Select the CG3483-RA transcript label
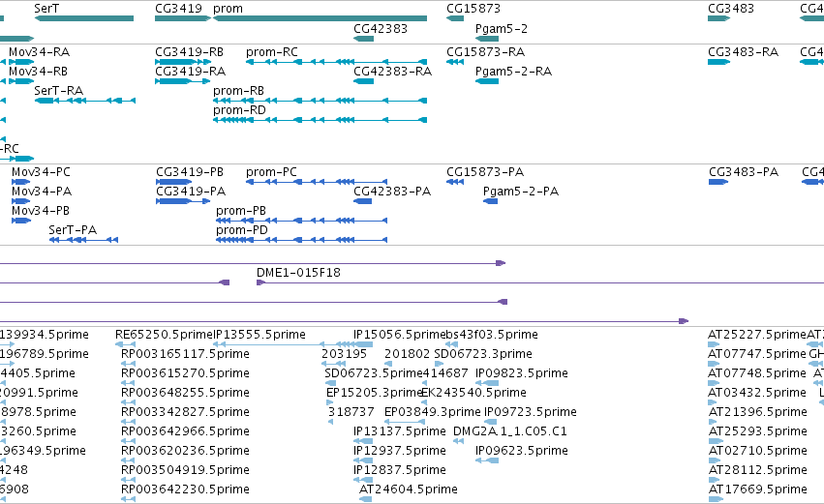Screen dimensions: 824x504 [743, 52]
